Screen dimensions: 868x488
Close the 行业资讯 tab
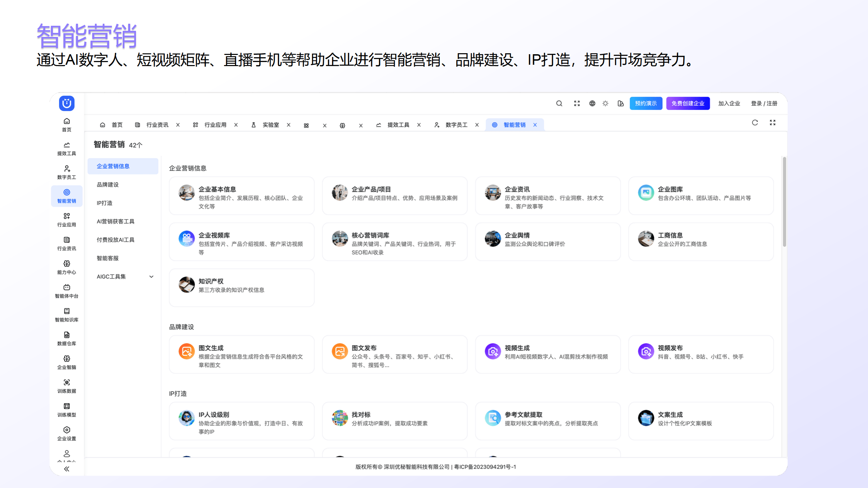[x=178, y=125]
